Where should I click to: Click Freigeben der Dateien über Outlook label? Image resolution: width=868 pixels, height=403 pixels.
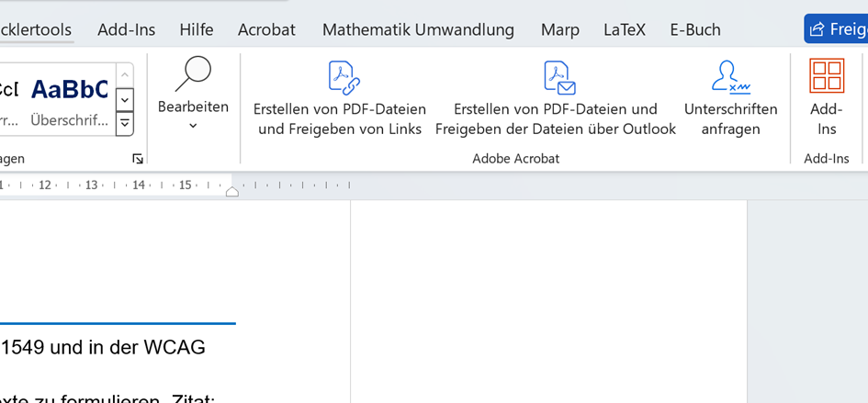(x=555, y=129)
